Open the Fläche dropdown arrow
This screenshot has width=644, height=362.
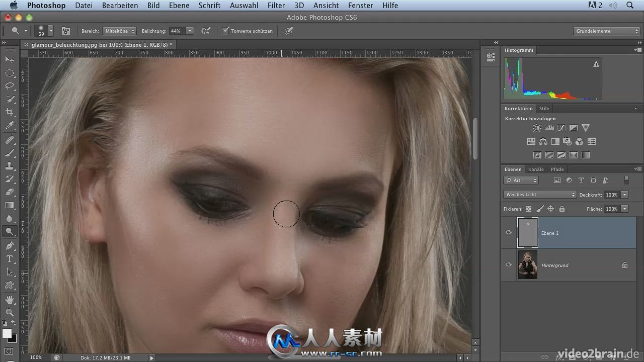(x=624, y=209)
